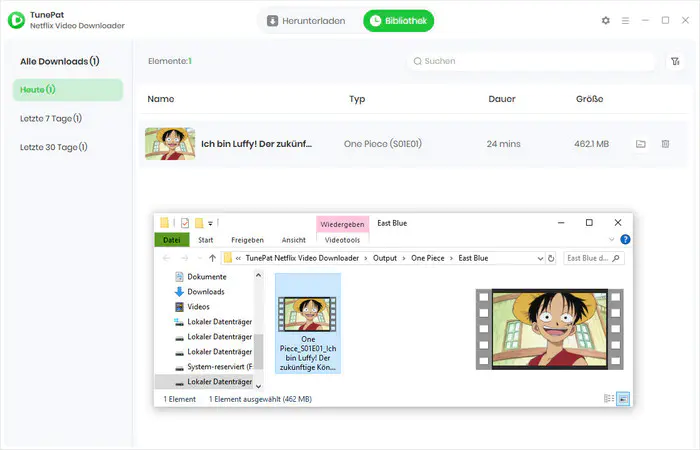Screen dimensions: 700x450
Task: Switch to large thumbnails view icon
Action: coord(623,398)
